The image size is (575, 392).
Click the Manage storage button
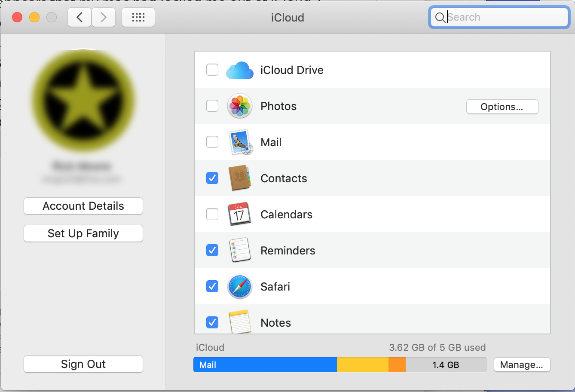click(x=522, y=364)
